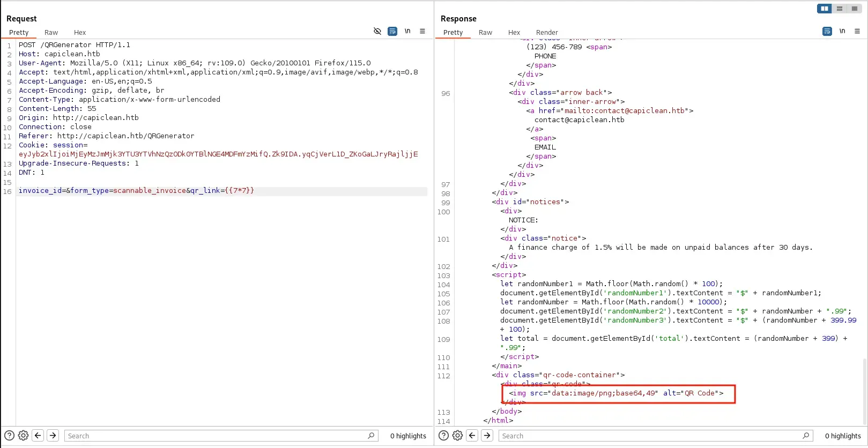This screenshot has height=448, width=868.
Task: Click the User-Agent header line
Action: pyautogui.click(x=195, y=63)
